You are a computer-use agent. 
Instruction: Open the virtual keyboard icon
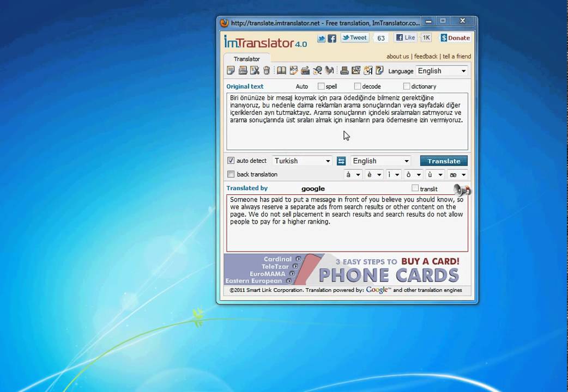(x=305, y=71)
